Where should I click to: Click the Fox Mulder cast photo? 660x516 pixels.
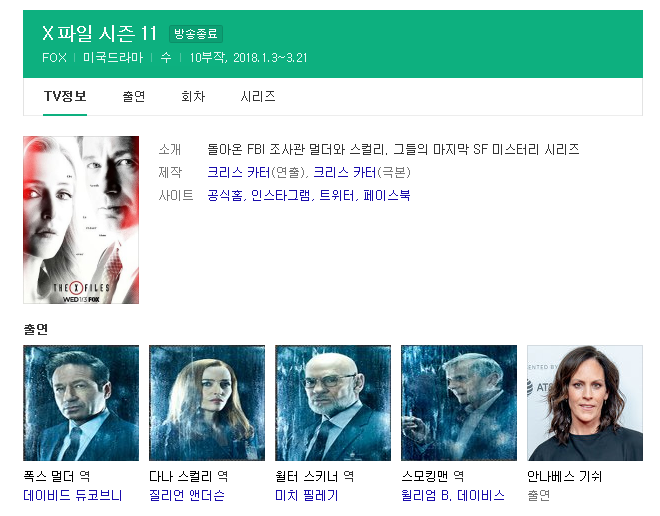tap(81, 403)
